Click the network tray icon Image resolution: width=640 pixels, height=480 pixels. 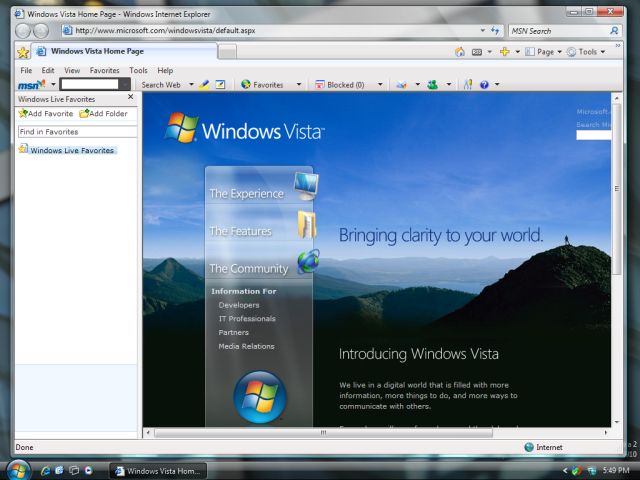coord(591,471)
